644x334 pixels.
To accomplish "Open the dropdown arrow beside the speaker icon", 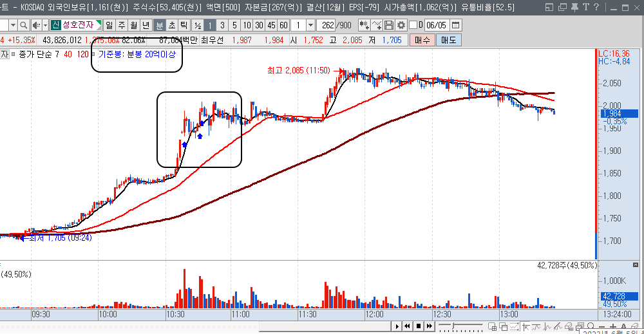I will [45, 26].
